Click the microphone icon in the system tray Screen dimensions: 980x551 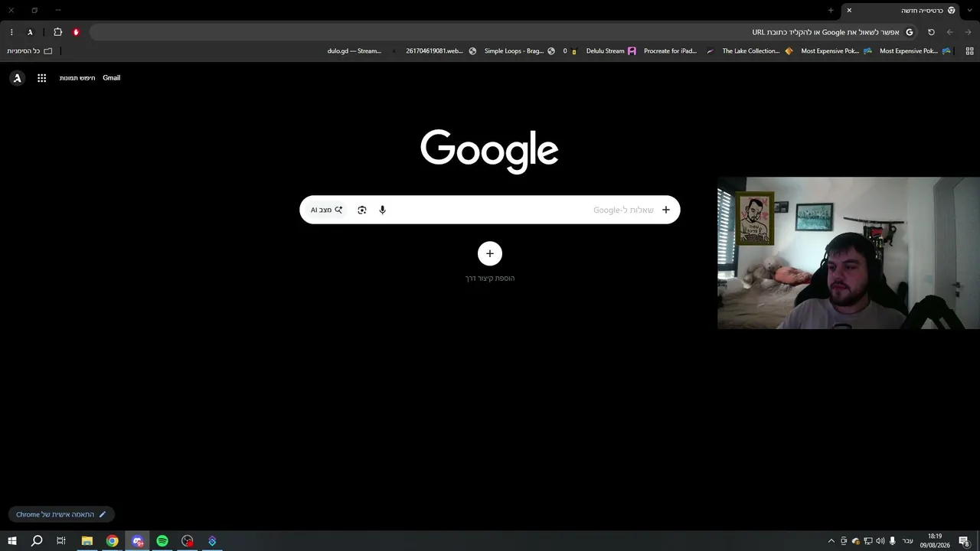click(x=893, y=541)
